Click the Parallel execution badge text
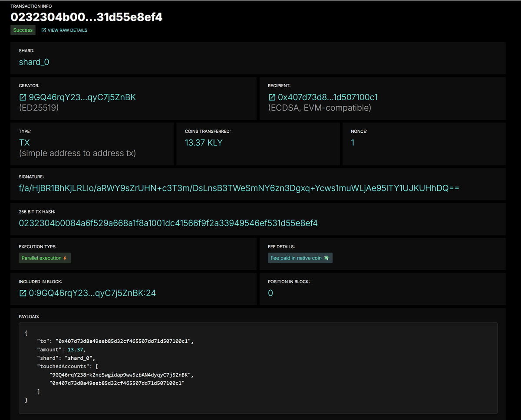This screenshot has width=521, height=420. [x=41, y=258]
